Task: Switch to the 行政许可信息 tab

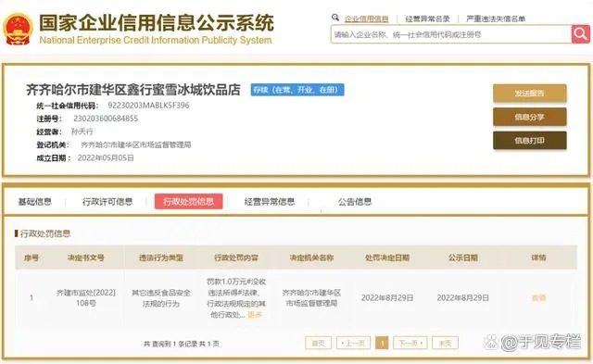Action: point(107,202)
